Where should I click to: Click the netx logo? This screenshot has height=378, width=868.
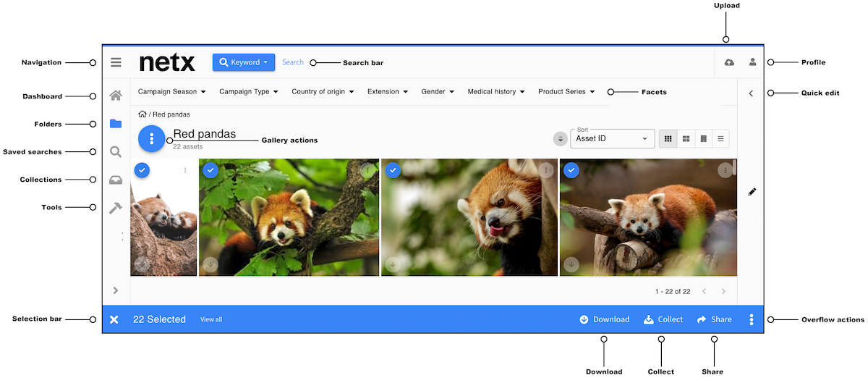[167, 62]
